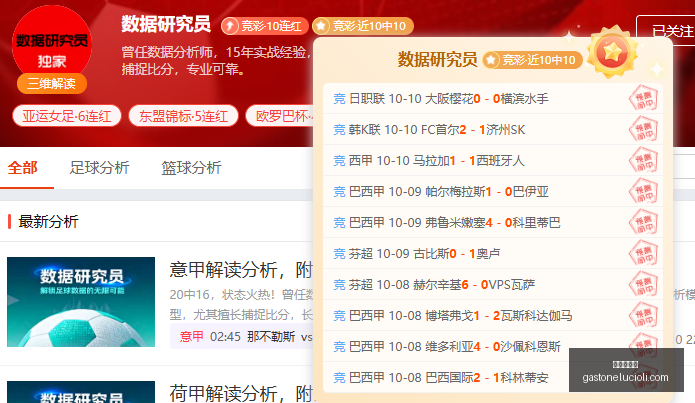Open 巴西甲 巴西国际 2-1 科林蒂安 row
695x403 pixels.
pyautogui.click(x=493, y=378)
